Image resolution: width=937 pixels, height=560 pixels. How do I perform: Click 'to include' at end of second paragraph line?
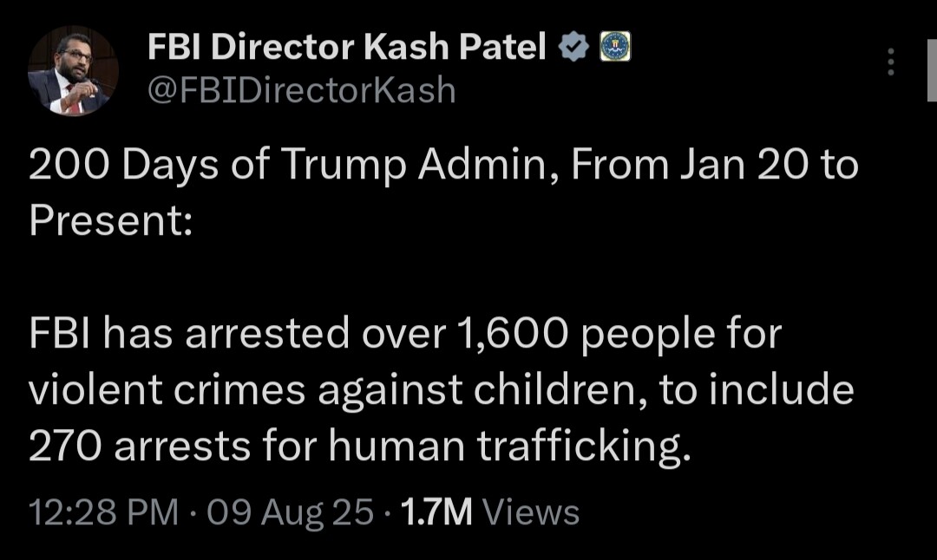(x=757, y=390)
